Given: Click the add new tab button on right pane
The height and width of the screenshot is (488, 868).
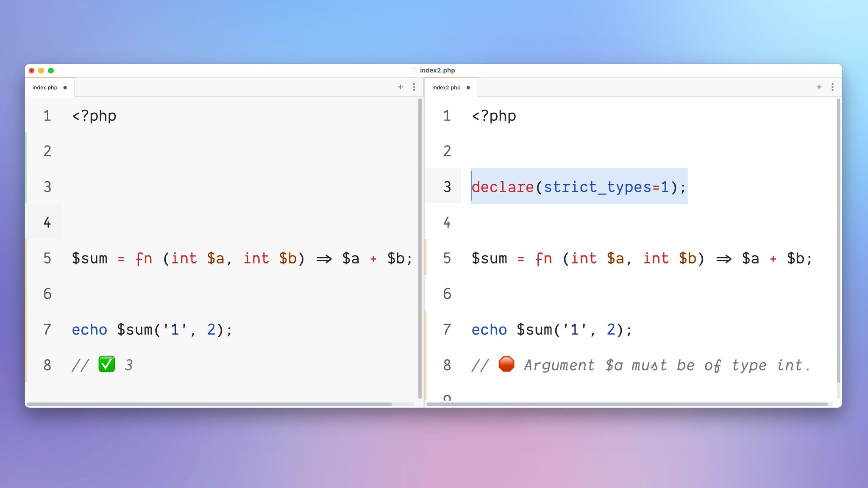Looking at the screenshot, I should tap(819, 87).
